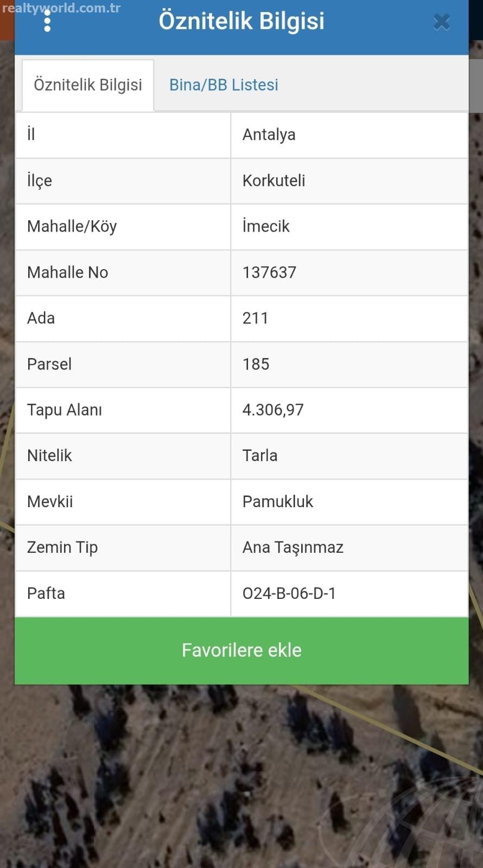Switch to the Bina/BB Listesi tab
483x868 pixels.
pos(224,85)
